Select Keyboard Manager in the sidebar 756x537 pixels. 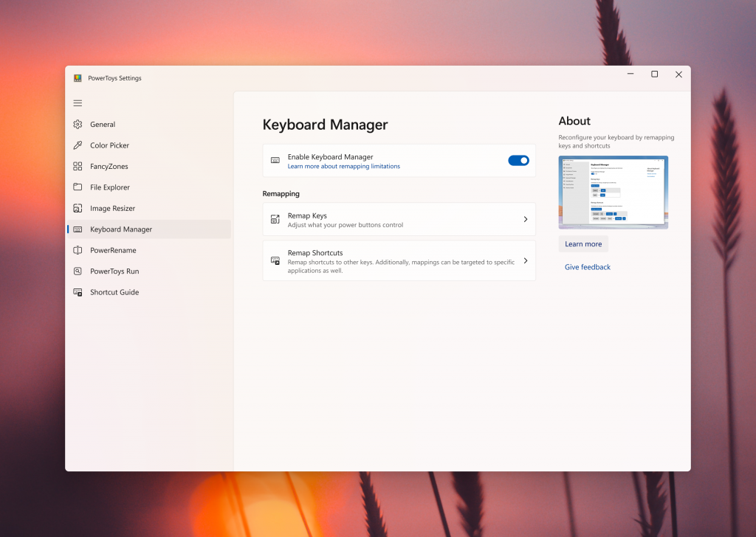click(121, 229)
